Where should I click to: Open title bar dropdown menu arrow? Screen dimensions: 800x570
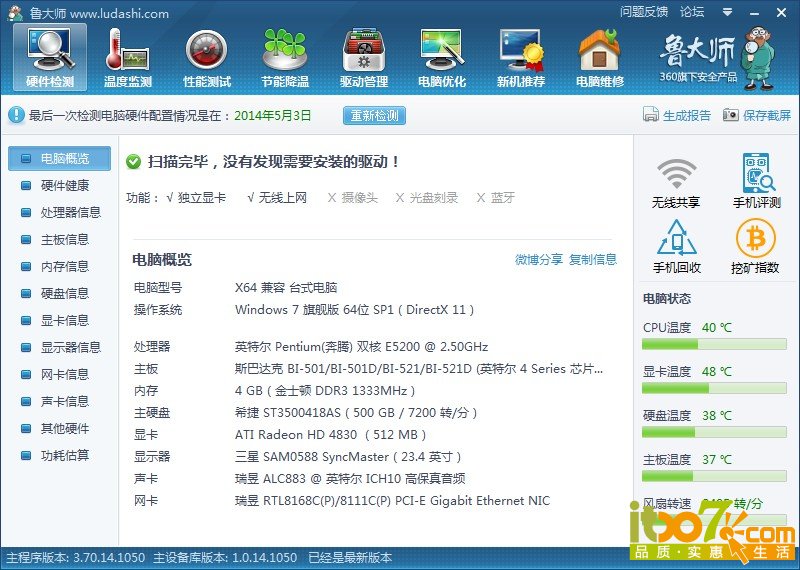728,12
